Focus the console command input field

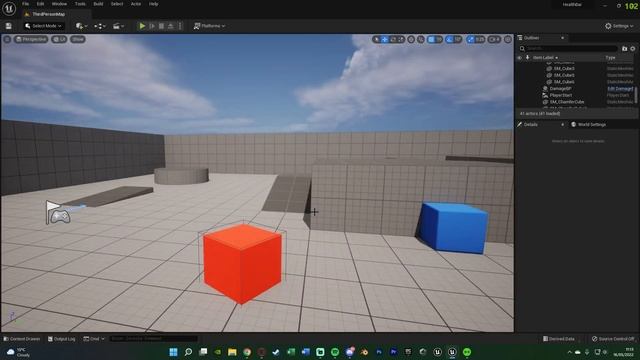point(153,339)
